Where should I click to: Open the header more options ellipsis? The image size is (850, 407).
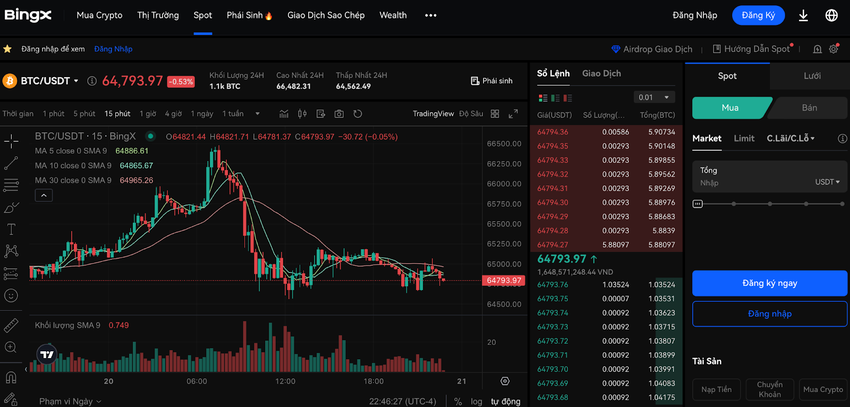pyautogui.click(x=430, y=16)
